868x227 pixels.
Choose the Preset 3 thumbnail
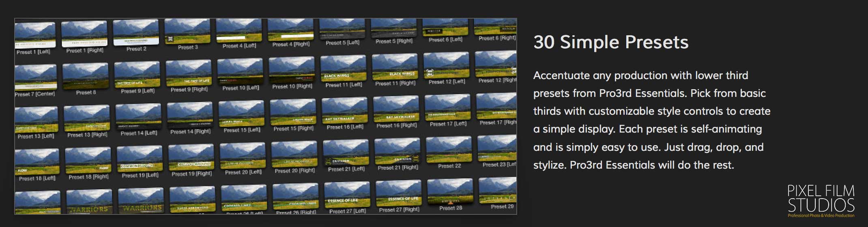tap(187, 30)
